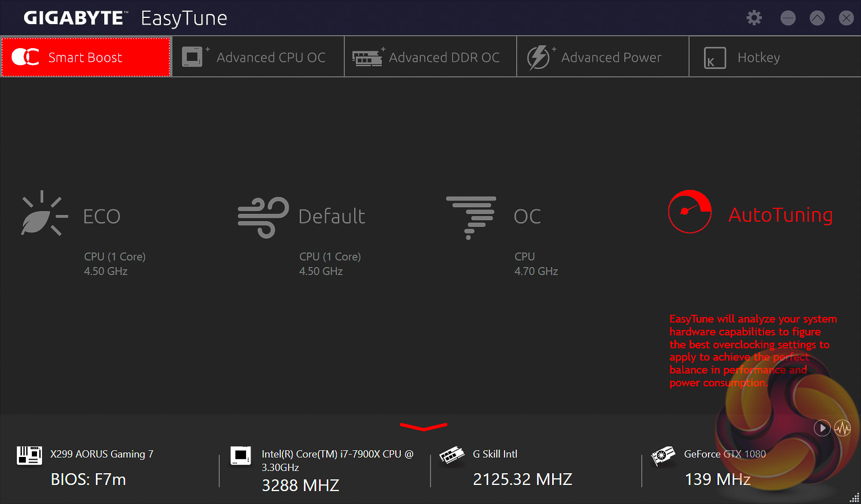861x504 pixels.
Task: Click the '2125.32 MHZ' memory frequency value
Action: click(522, 479)
